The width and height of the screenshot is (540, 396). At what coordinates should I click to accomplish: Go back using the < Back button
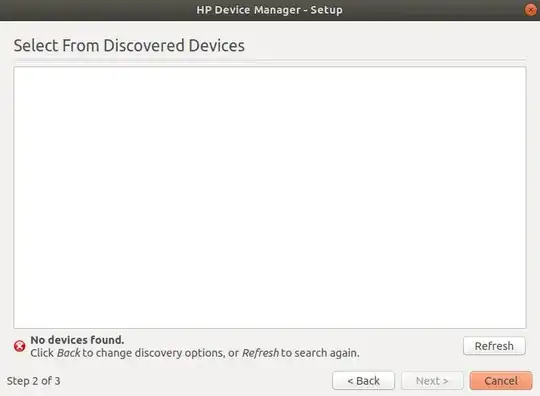[x=363, y=381]
